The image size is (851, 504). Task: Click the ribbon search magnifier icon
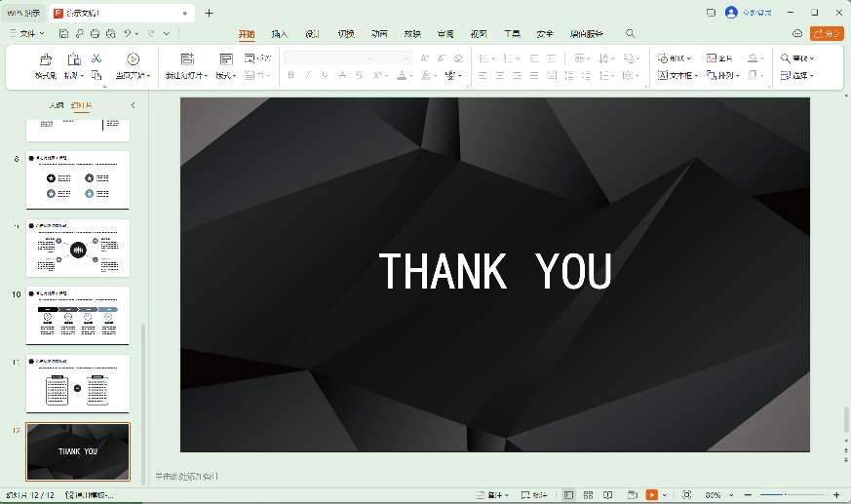(x=630, y=34)
